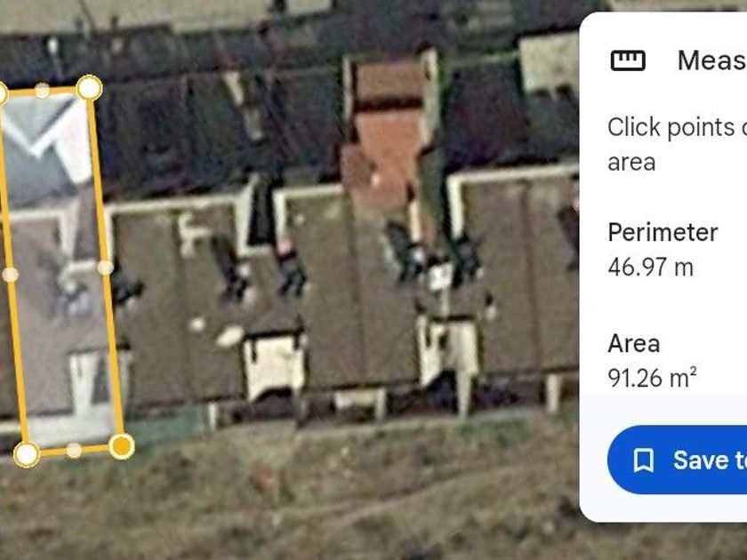Select the perimeter value 46.97 m
747x560 pixels.
650,268
